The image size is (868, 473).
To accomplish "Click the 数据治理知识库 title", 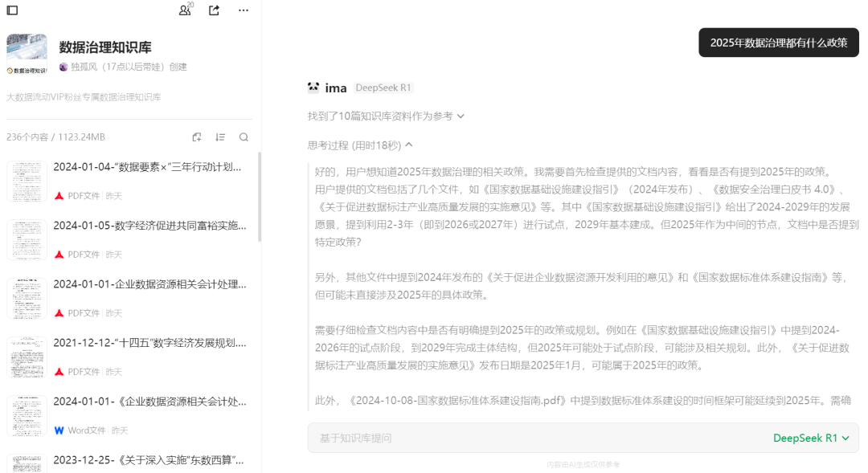I will click(x=105, y=47).
